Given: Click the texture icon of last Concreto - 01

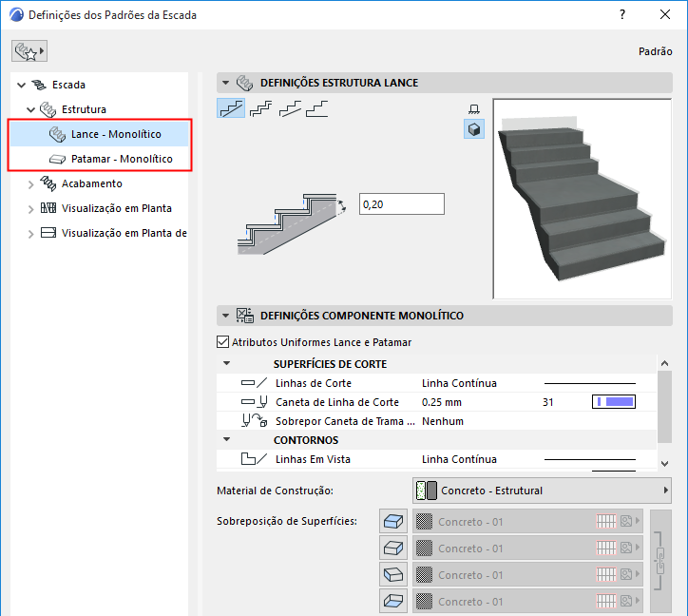Looking at the screenshot, I should tap(626, 601).
